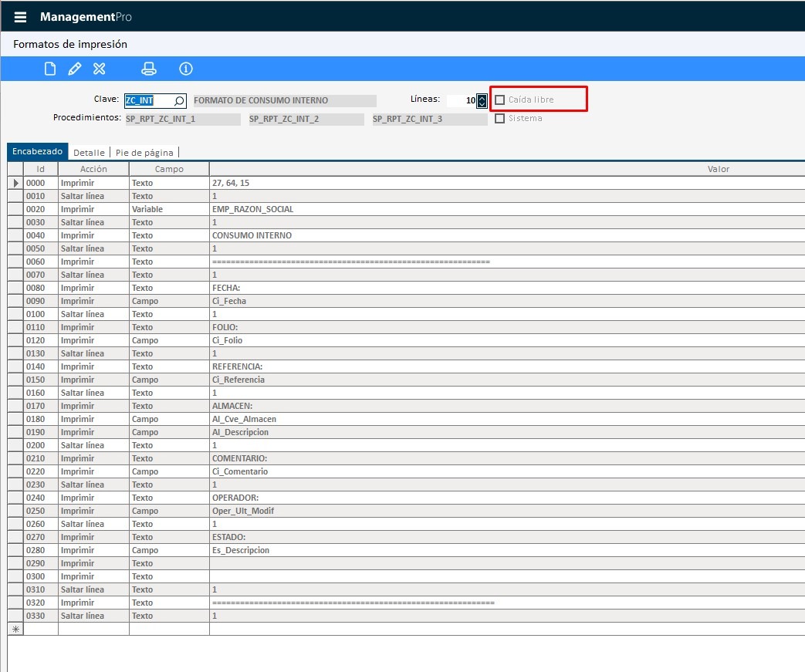
Task: Open the Pie de página tab
Action: (x=144, y=153)
